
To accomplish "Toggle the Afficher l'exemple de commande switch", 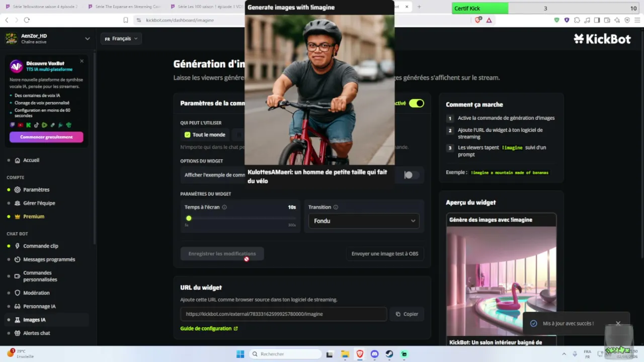I will [411, 175].
